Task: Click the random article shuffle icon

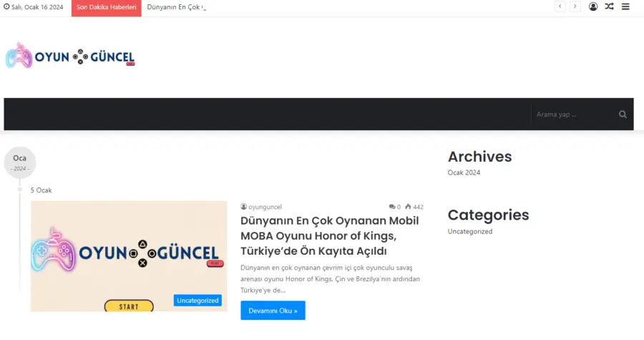Action: coord(609,6)
